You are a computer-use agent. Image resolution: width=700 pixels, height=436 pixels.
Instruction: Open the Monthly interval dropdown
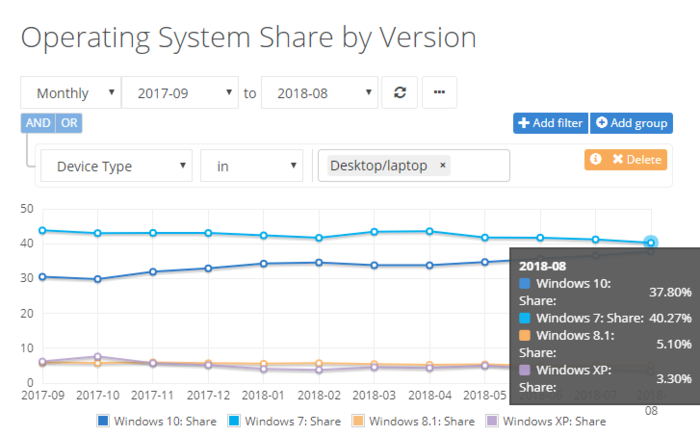70,93
